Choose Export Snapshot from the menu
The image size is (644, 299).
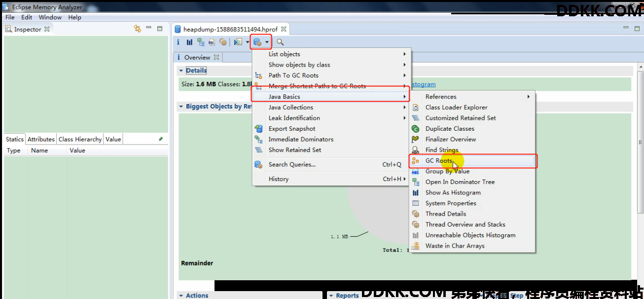pos(330,129)
